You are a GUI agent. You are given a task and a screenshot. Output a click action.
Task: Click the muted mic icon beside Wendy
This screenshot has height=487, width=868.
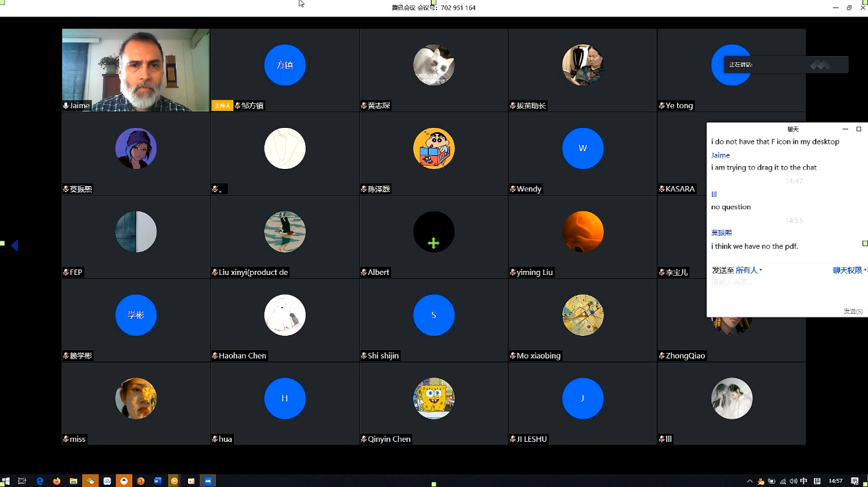[x=512, y=189]
